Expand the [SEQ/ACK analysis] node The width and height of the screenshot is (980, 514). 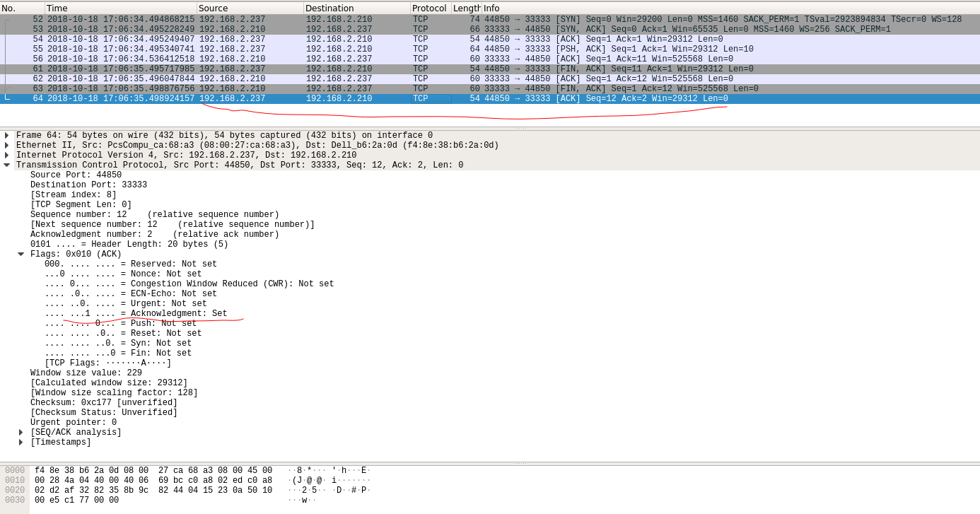pyautogui.click(x=21, y=433)
